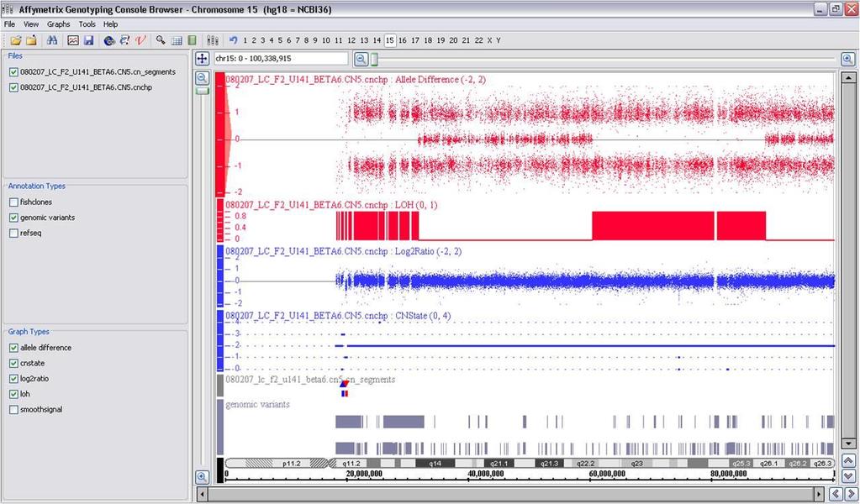
Task: Toggle the cnstate graph checkbox
Action: click(13, 363)
